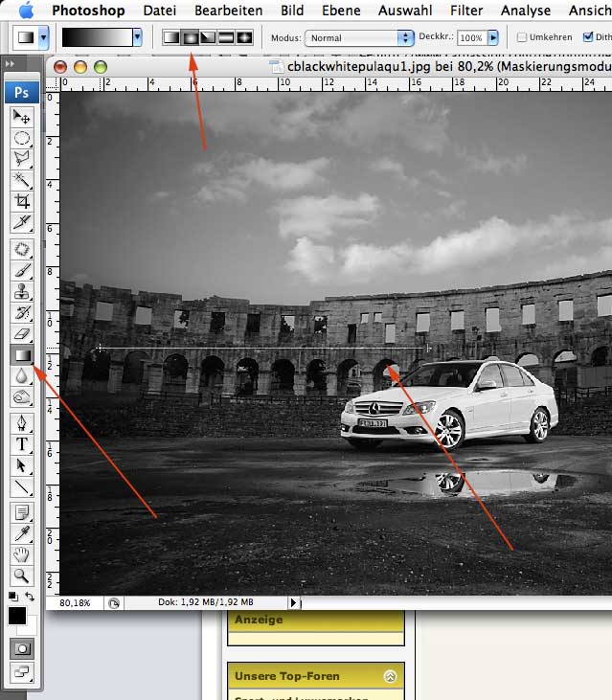Select the Magic Wand tool
Viewport: 612px width, 700px height.
(21, 180)
